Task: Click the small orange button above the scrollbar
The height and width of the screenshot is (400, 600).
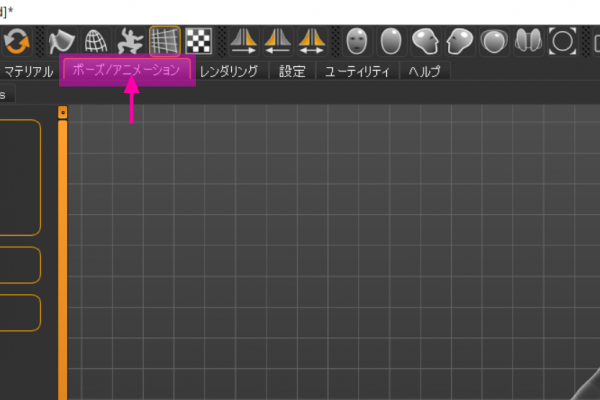Action: click(63, 113)
